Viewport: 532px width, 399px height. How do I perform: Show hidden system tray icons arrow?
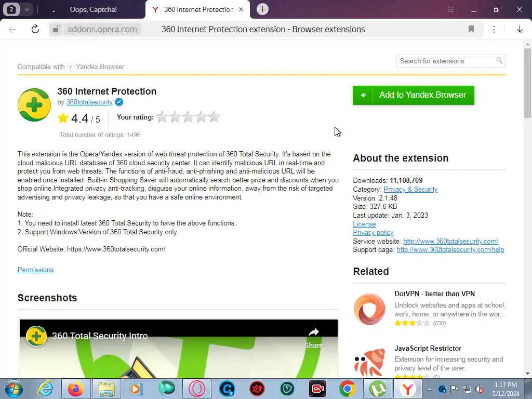point(430,389)
